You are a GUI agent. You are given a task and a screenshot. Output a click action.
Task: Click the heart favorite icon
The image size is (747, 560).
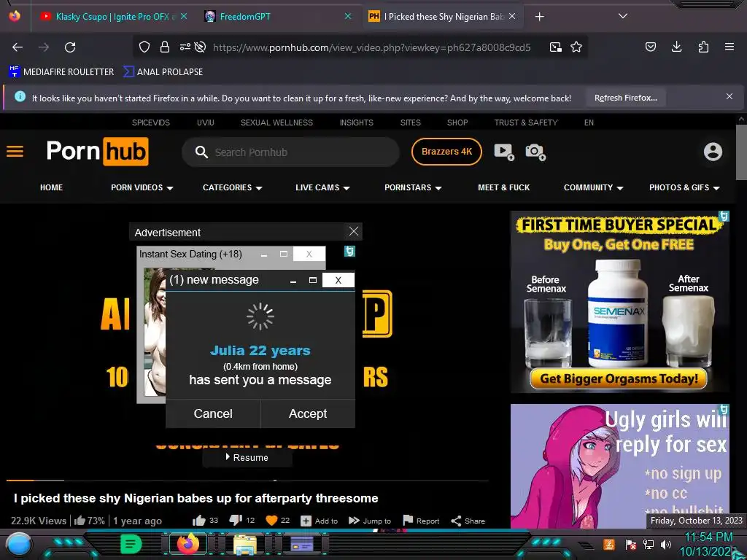[271, 521]
